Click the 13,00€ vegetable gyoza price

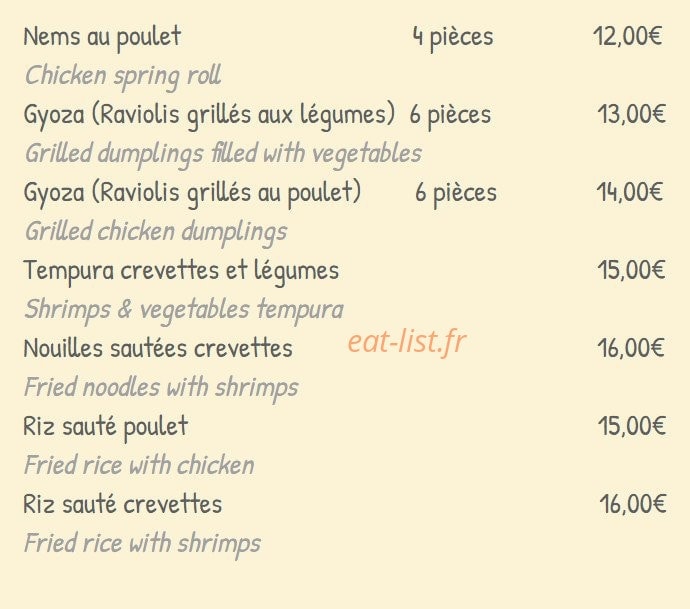[631, 114]
